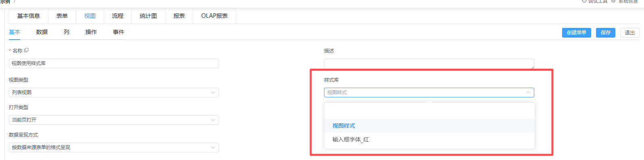Open the 流程 tab
Viewport: 644px width, 160px height.
click(118, 16)
